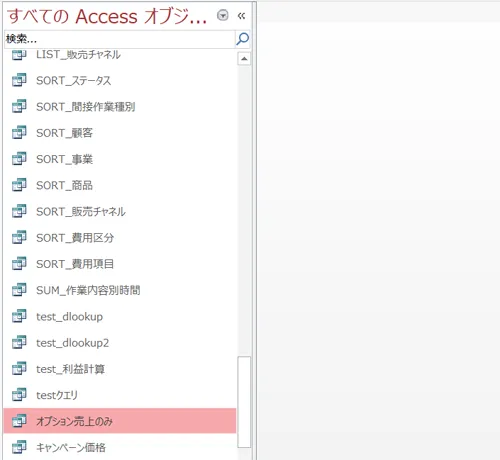
Task: Select testクエリ query item
Action: click(120, 395)
